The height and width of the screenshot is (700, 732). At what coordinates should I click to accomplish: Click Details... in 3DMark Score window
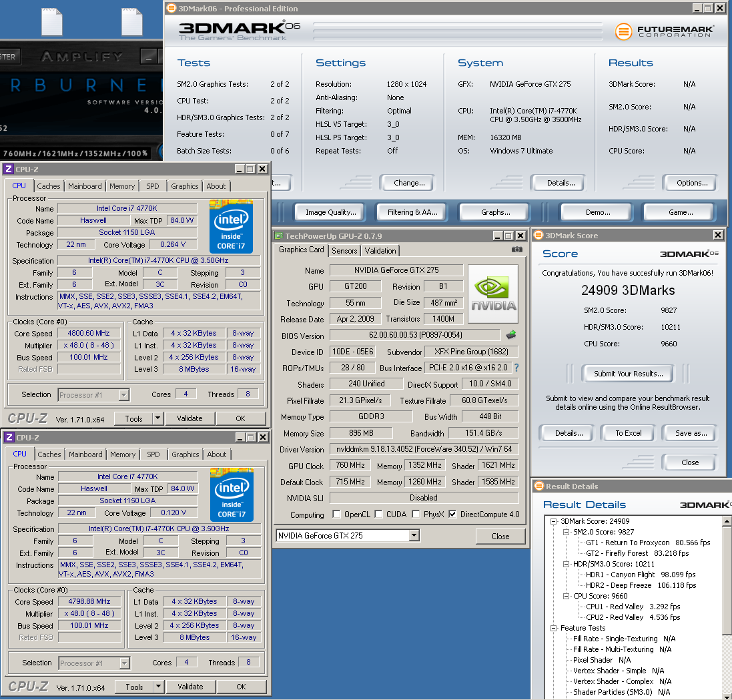pos(569,433)
